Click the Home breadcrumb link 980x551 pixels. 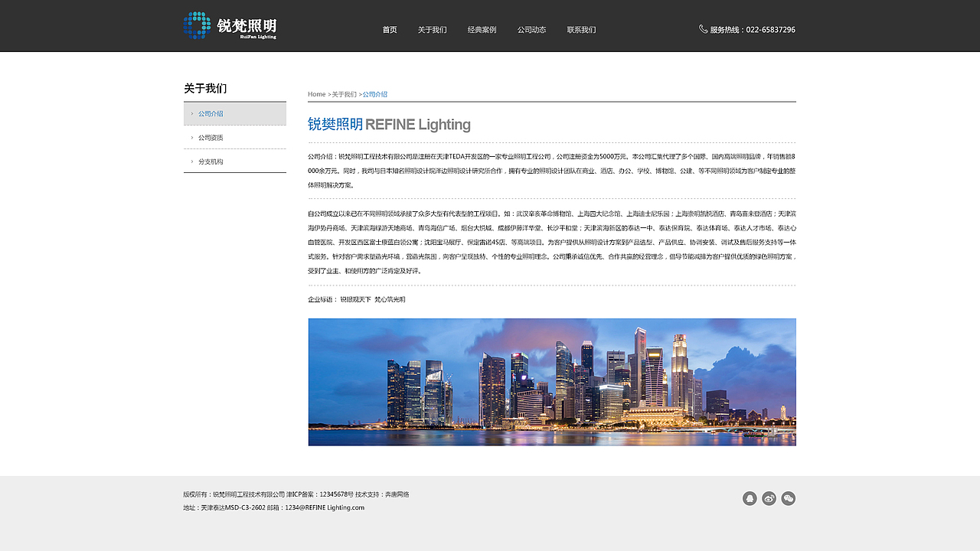pos(316,94)
